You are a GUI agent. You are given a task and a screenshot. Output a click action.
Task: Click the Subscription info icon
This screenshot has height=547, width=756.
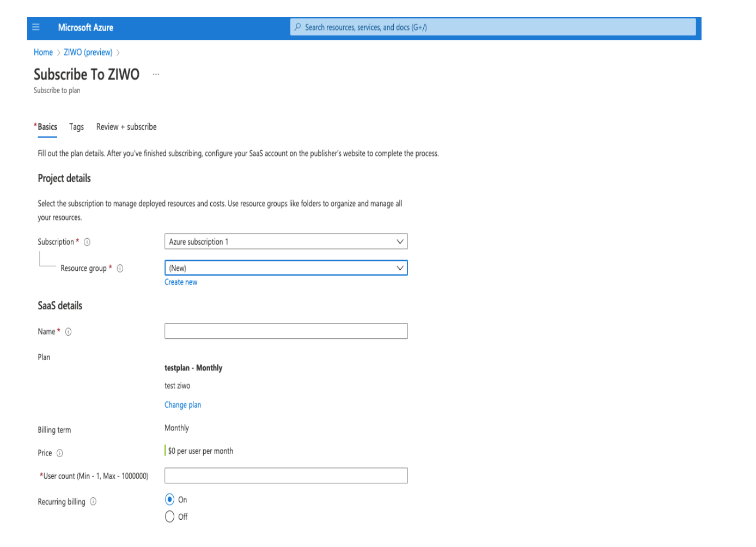click(87, 242)
